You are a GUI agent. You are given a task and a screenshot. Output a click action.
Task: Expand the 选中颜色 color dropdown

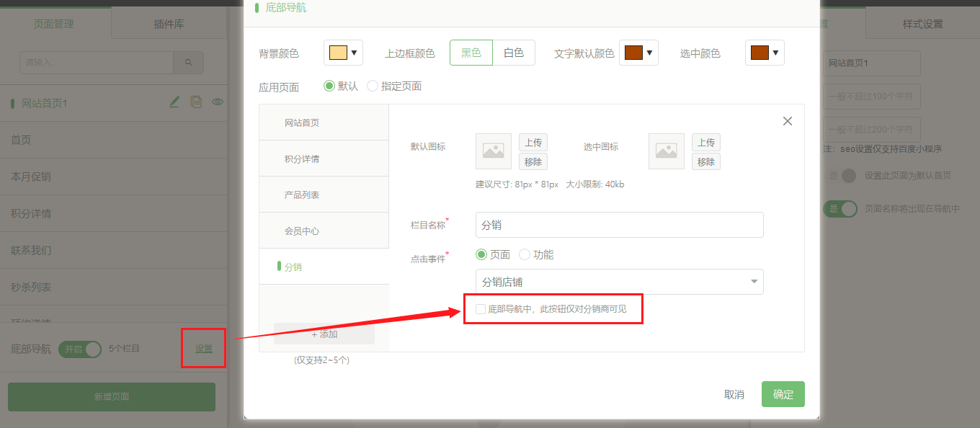click(765, 53)
